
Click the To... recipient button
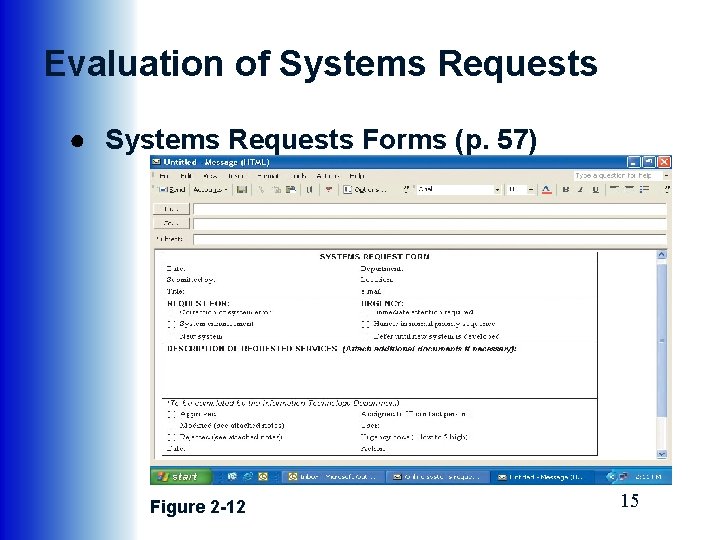(x=171, y=209)
